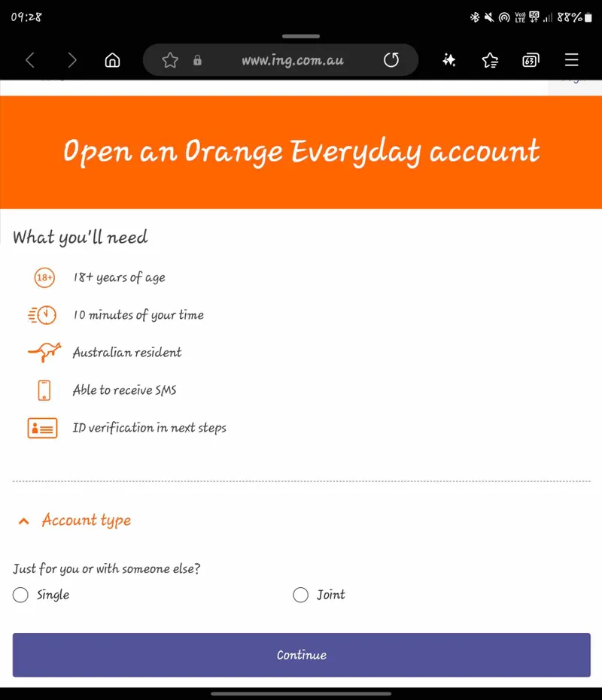Show open tabs counter icon
Image resolution: width=602 pixels, height=700 pixels.
point(531,60)
